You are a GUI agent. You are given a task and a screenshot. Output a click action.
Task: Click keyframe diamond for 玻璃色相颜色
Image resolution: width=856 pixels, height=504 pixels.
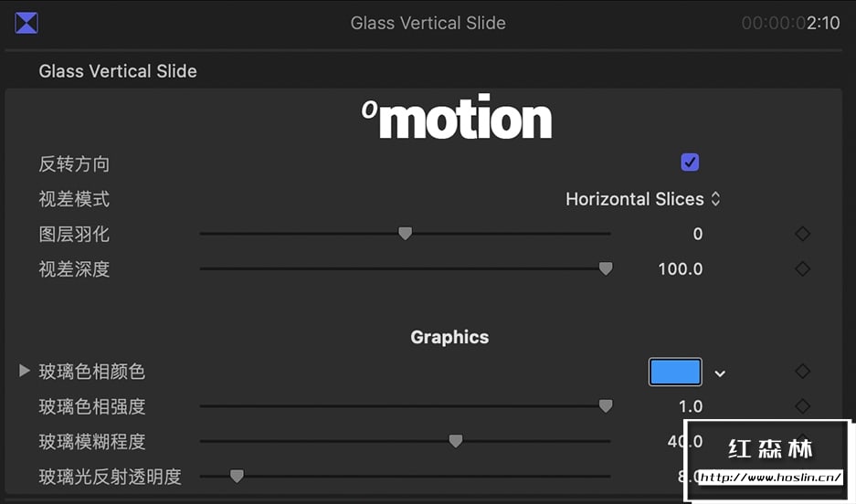click(802, 372)
